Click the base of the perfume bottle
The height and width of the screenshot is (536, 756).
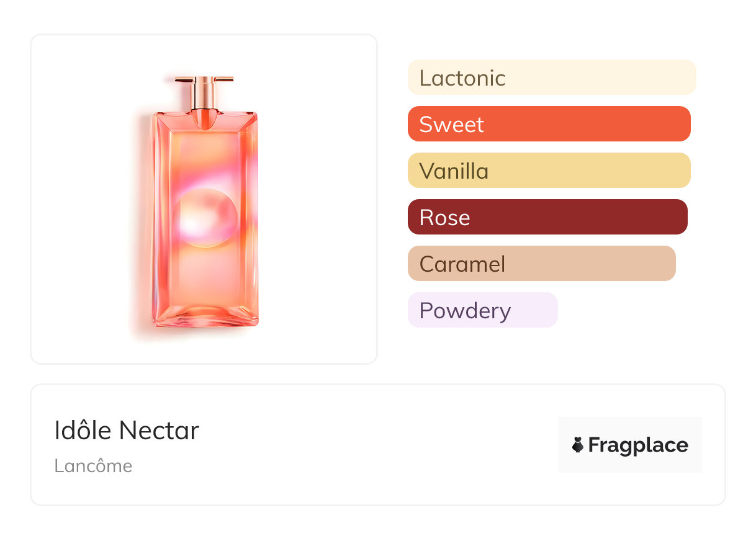[205, 316]
